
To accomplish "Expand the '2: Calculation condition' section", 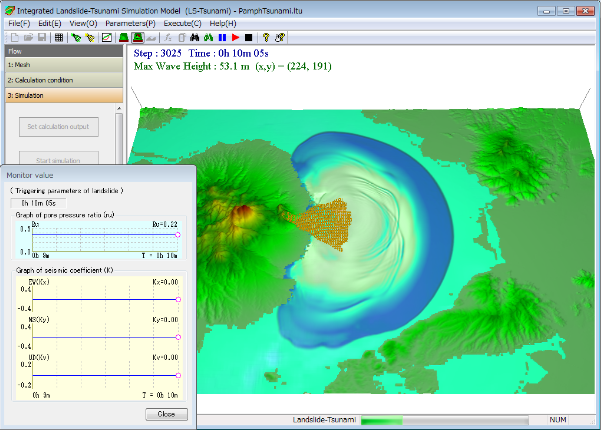I will click(x=62, y=79).
